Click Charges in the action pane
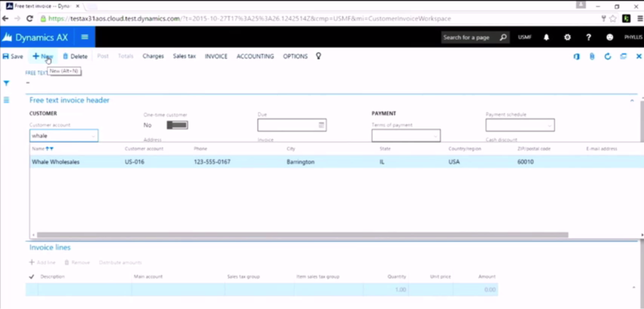 tap(153, 56)
